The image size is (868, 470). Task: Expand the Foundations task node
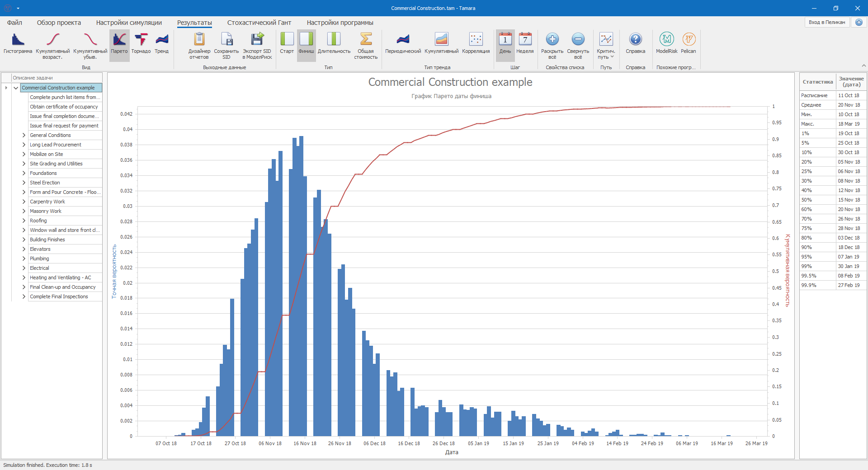pos(24,173)
